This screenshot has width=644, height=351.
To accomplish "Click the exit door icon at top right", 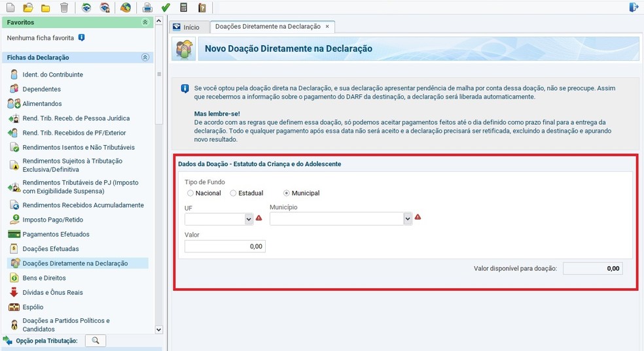I will 634,7.
